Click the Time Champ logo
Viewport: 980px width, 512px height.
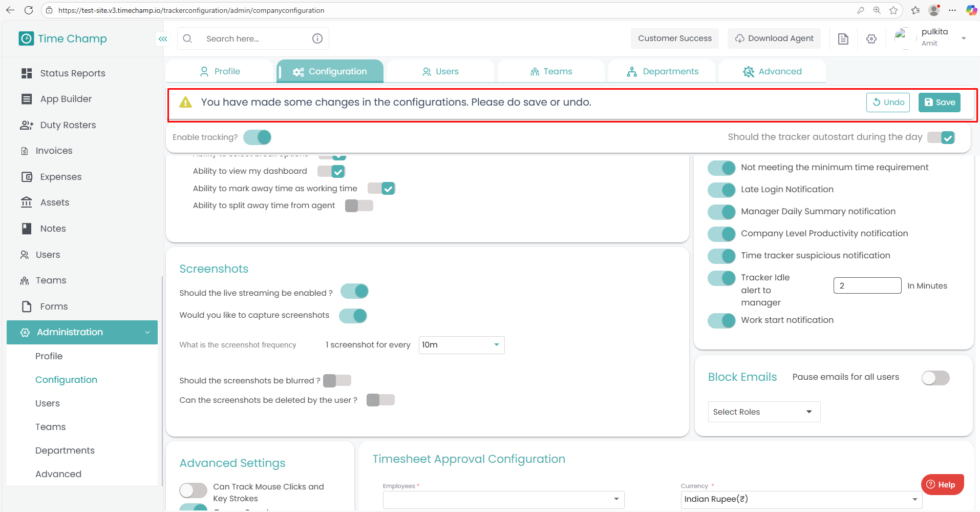pyautogui.click(x=63, y=39)
